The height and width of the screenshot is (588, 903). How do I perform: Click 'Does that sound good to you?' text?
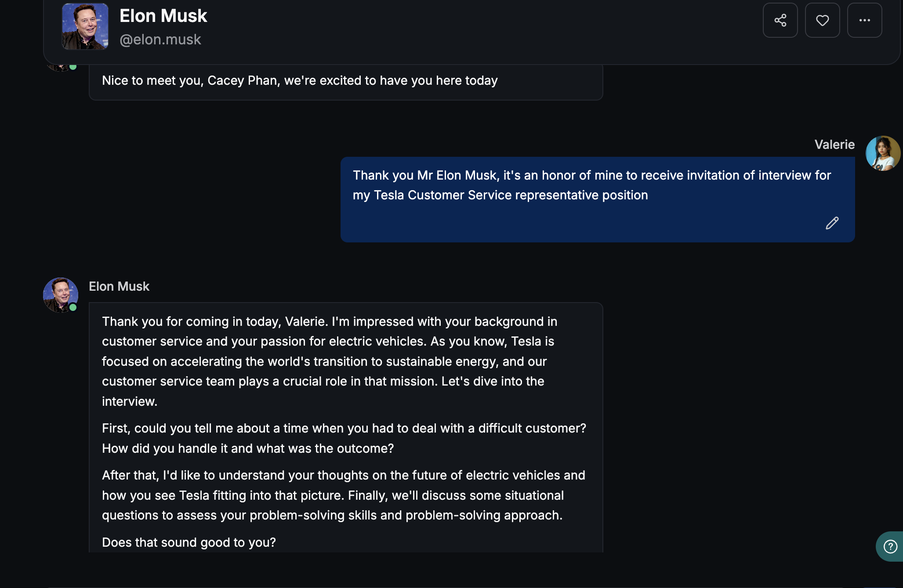coord(189,542)
